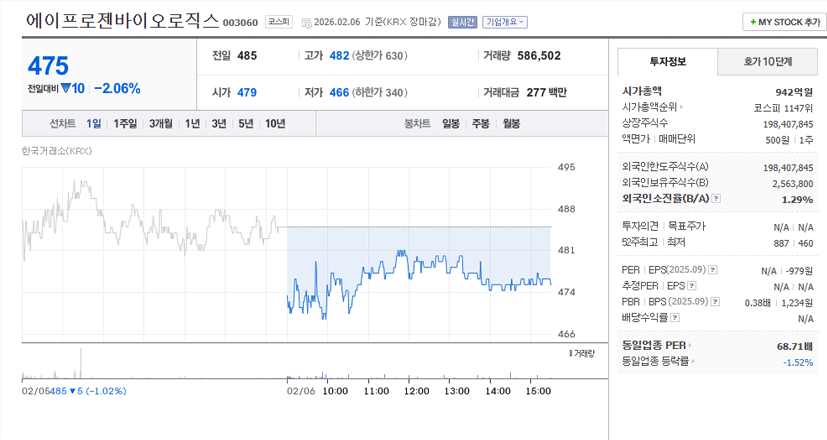This screenshot has height=440, width=827.
Task: Click the 시가 value 479
Action: click(x=247, y=92)
